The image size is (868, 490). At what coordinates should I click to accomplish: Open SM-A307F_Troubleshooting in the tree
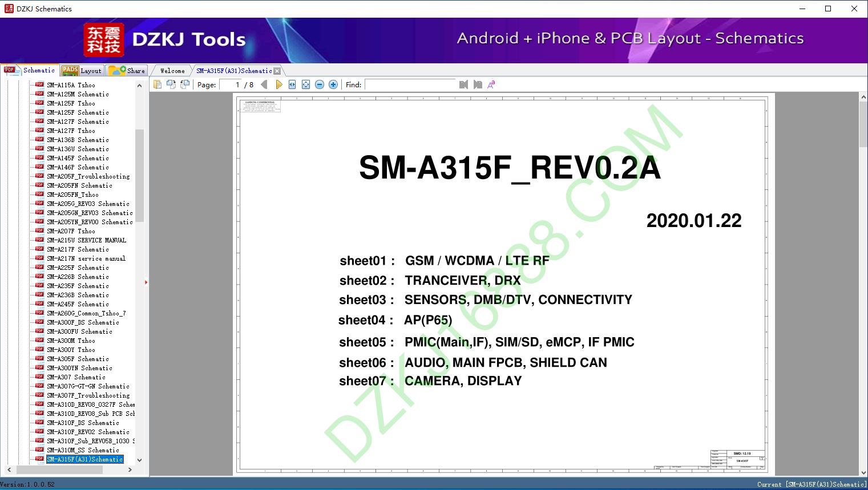pos(88,395)
